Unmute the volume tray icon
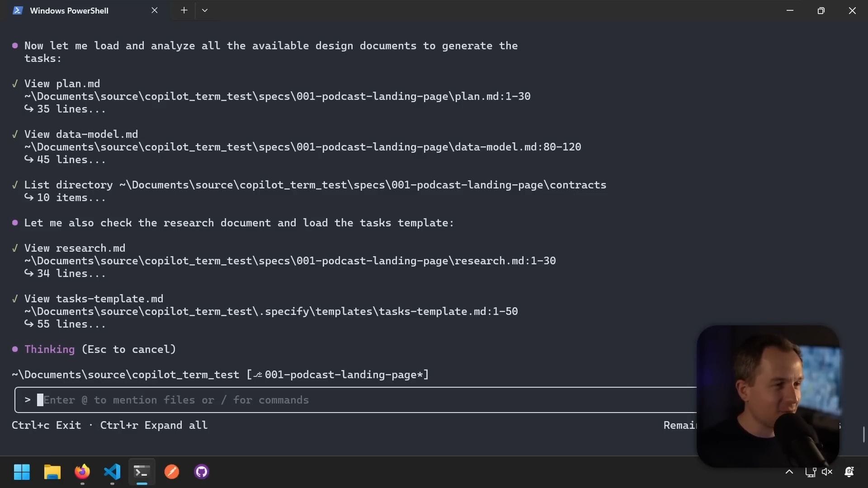Viewport: 868px width, 488px height. (827, 472)
